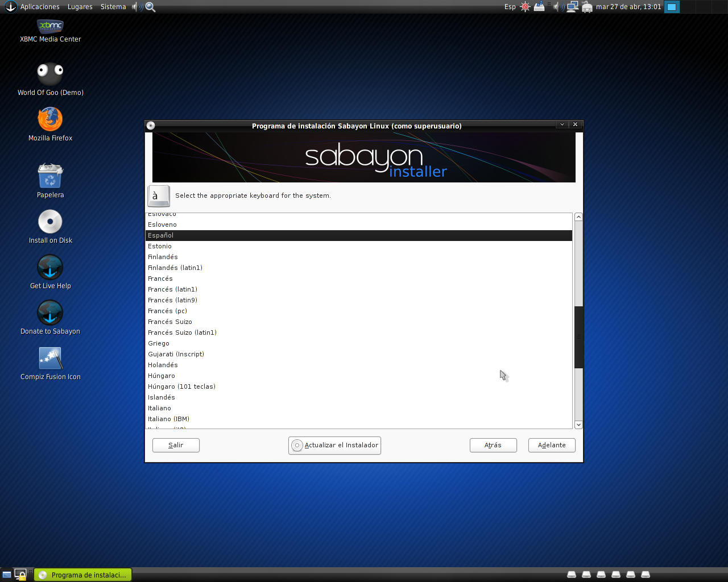
Task: Click the Esp keyboard layout indicator
Action: (510, 7)
